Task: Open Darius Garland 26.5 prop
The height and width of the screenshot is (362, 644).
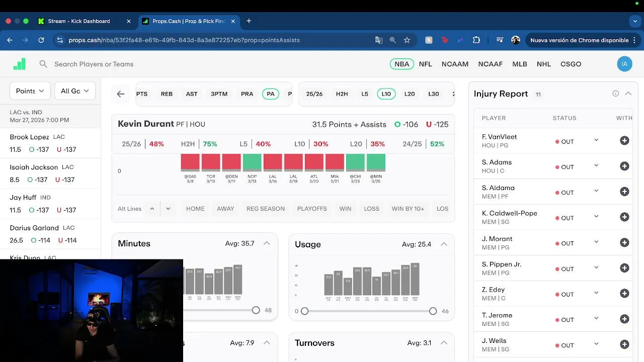Action: point(50,234)
